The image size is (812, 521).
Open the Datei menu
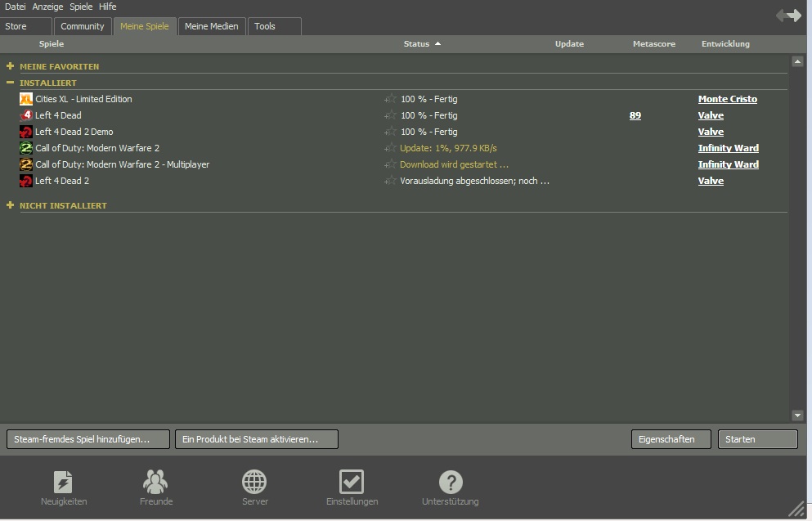coord(15,7)
